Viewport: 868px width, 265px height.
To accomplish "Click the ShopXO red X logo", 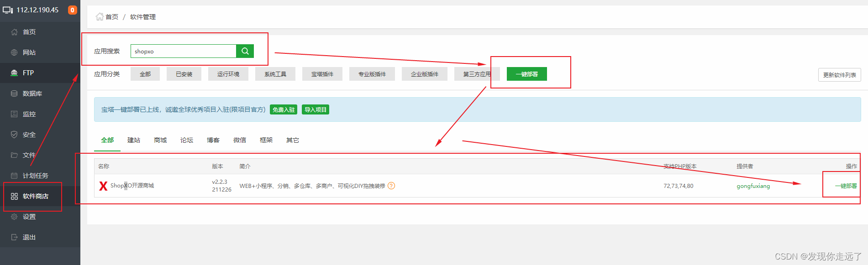I will pyautogui.click(x=103, y=186).
